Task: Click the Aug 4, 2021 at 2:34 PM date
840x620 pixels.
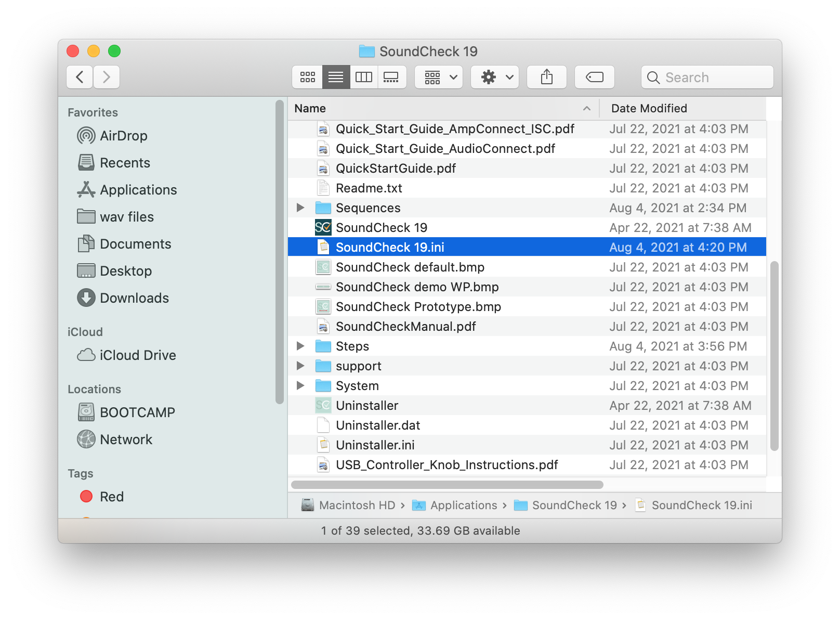Action: 678,208
